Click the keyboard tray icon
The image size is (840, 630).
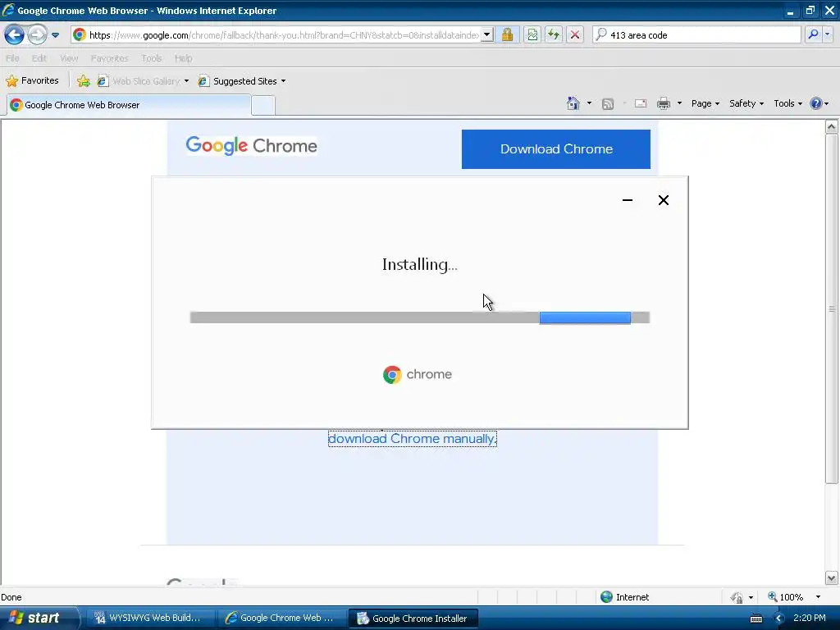756,619
